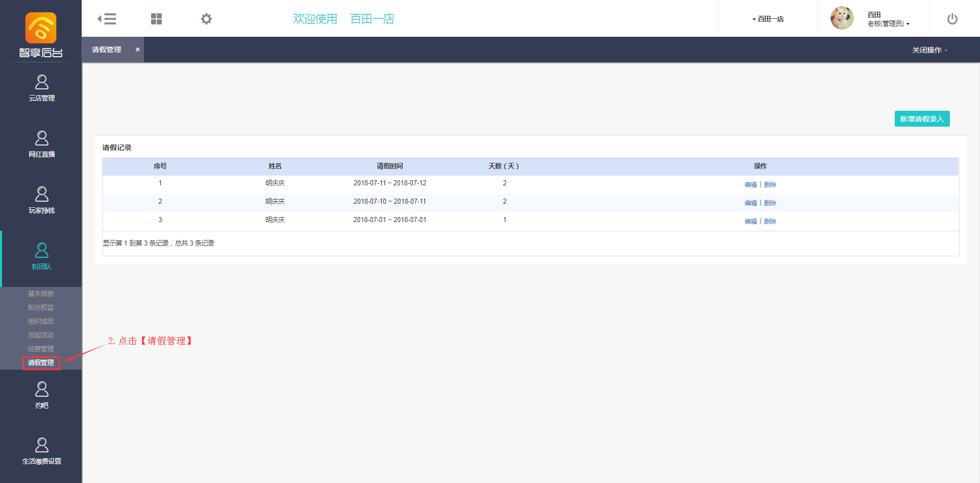Open 玩家挣钱 in sidebar
Image resolution: width=980 pixels, height=483 pixels.
(41, 201)
